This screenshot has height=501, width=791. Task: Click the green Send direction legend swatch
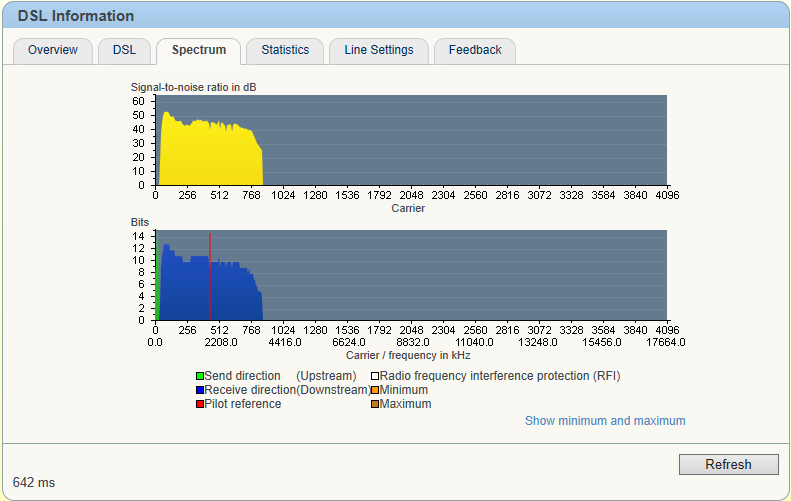coord(200,376)
